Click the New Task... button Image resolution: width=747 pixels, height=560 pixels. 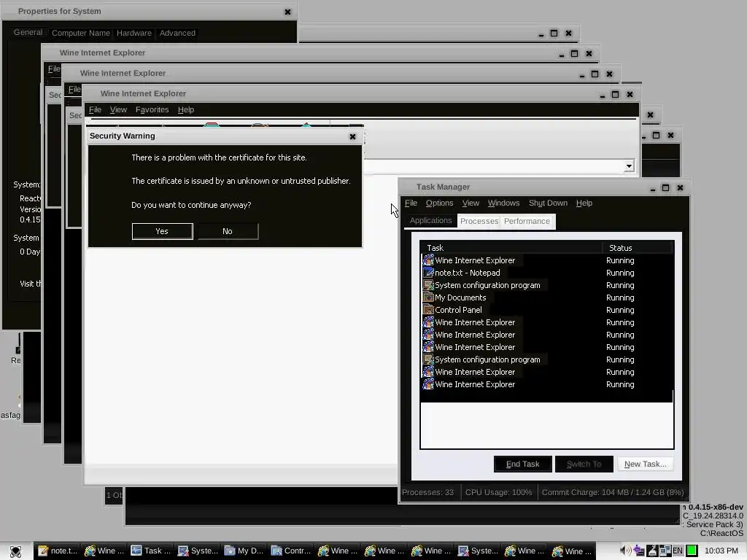pos(645,464)
